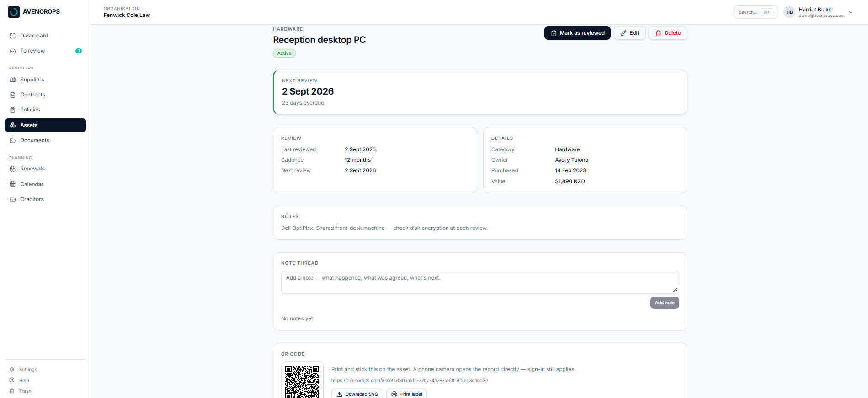Click the value $1,890 NZD
The width and height of the screenshot is (868, 398).
pos(570,181)
